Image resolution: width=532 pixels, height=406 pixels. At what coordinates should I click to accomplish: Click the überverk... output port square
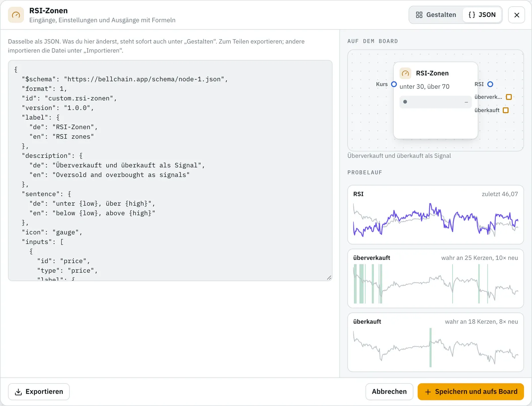pyautogui.click(x=509, y=97)
